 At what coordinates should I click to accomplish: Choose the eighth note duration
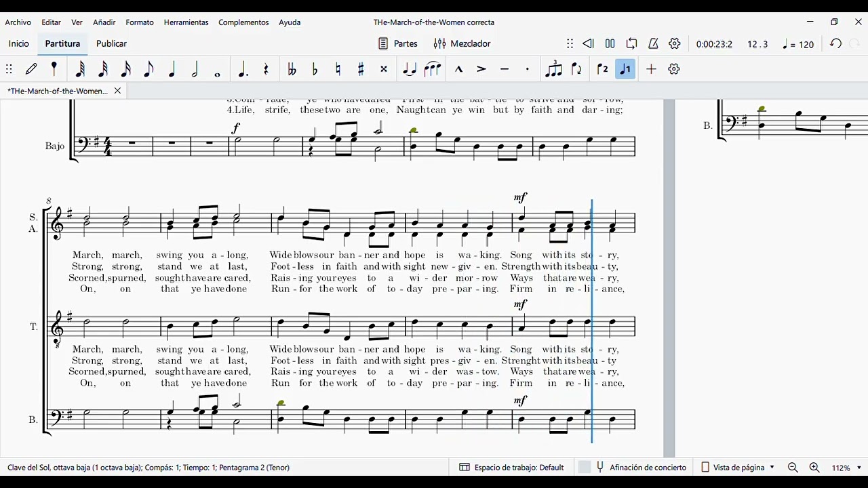(x=149, y=69)
